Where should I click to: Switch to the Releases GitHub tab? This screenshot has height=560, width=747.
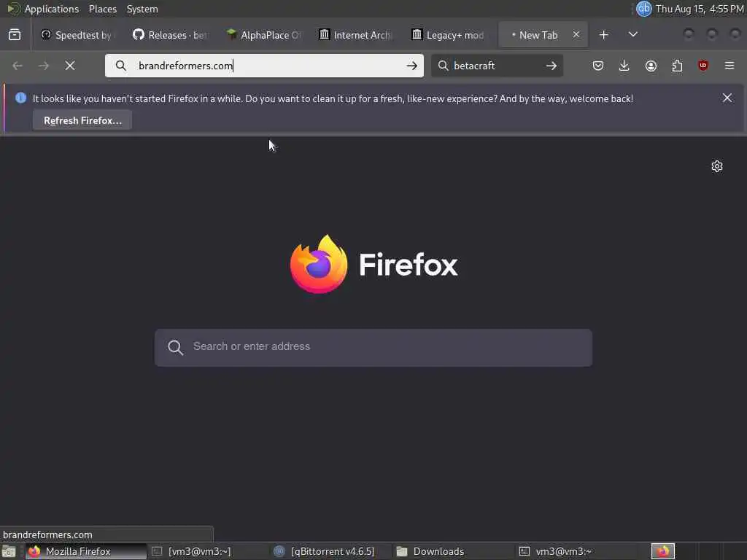pos(171,35)
